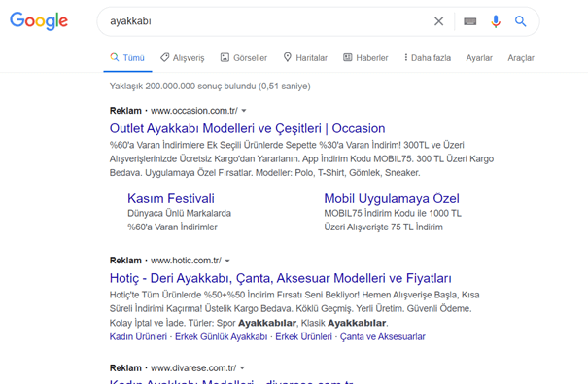Click the www.occasion.com.tr/ URL text
This screenshot has width=588, height=384.
point(194,111)
